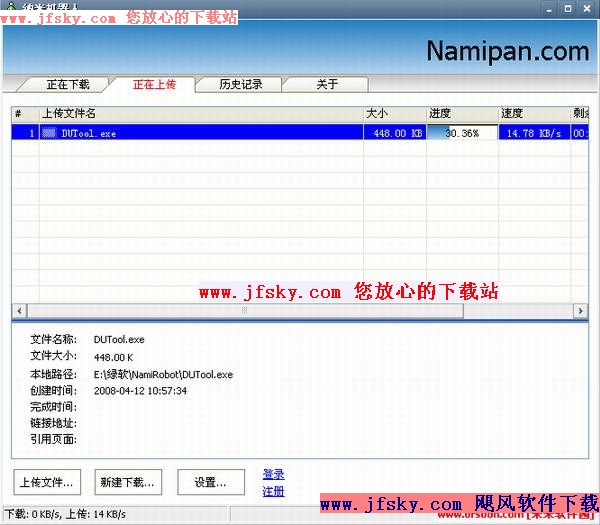The width and height of the screenshot is (600, 525).
Task: Select the DUTool.exe upload row
Action: point(300,133)
